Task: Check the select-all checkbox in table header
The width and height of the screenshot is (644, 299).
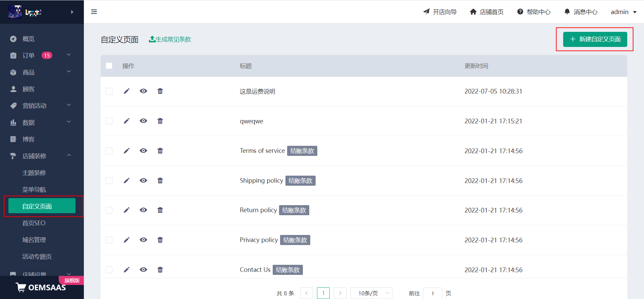Action: tap(109, 66)
